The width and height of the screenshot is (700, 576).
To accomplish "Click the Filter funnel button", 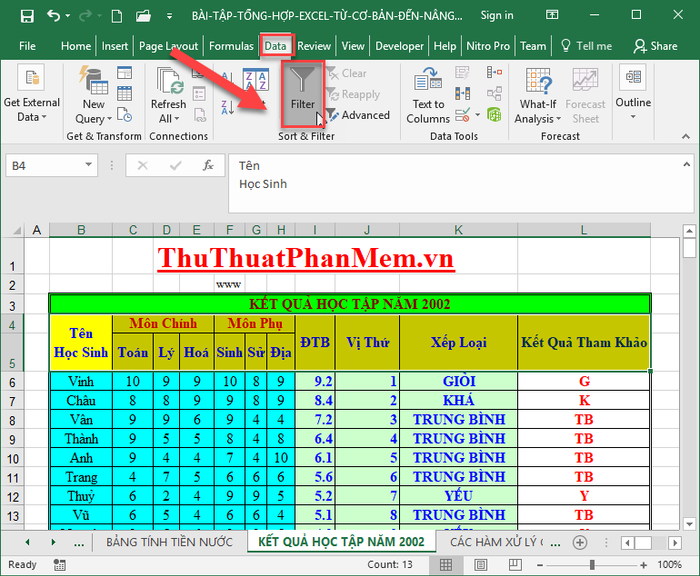I will tap(302, 90).
